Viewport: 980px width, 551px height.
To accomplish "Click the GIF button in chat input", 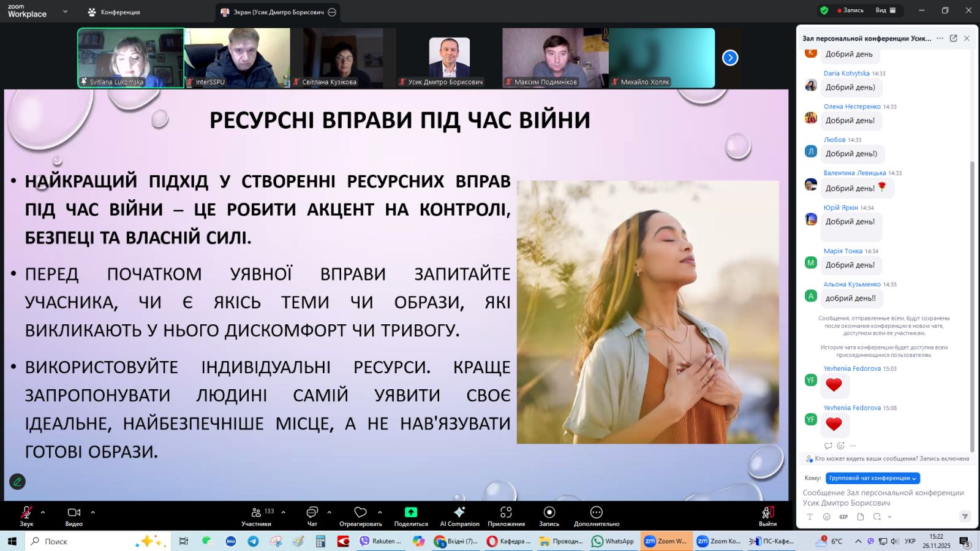I will click(843, 517).
